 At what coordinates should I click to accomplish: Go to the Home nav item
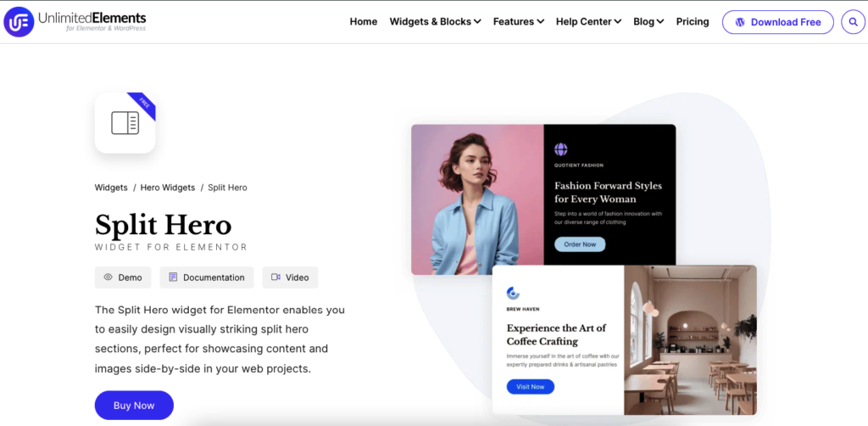[363, 21]
